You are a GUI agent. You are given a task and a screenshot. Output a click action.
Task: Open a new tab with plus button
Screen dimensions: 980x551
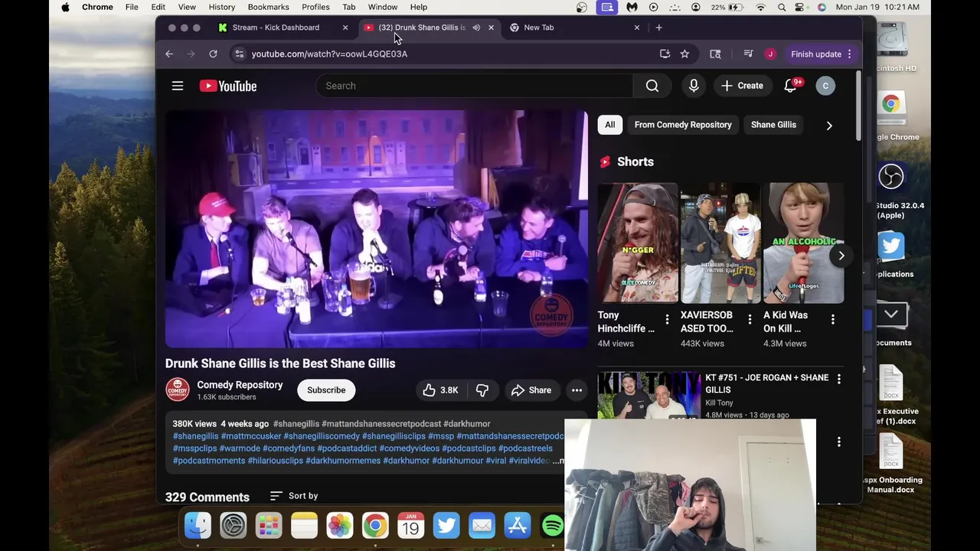pos(658,28)
